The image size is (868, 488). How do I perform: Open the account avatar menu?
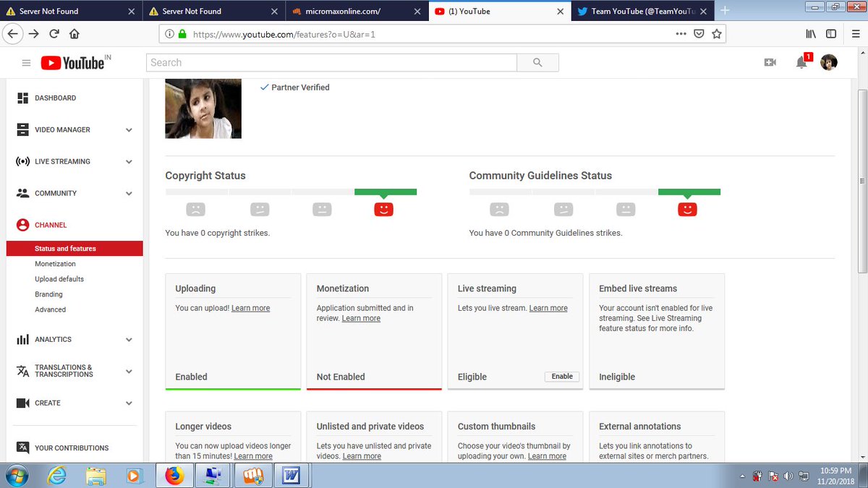pyautogui.click(x=829, y=63)
